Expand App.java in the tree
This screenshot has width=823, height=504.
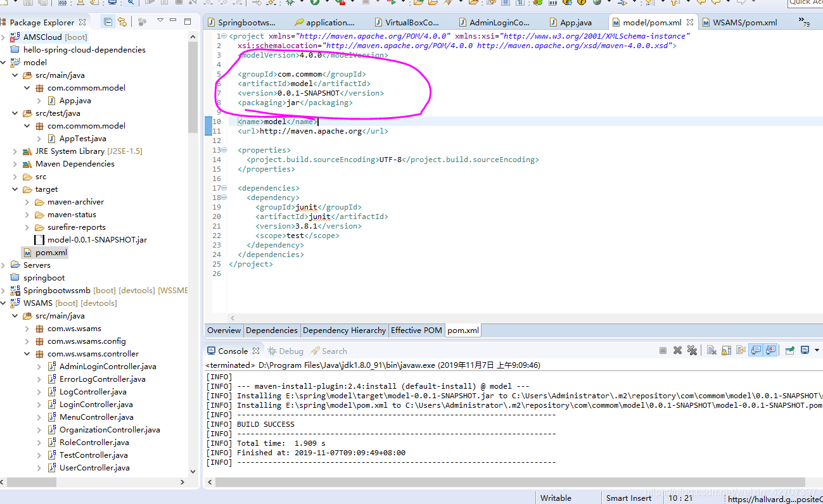click(x=39, y=101)
